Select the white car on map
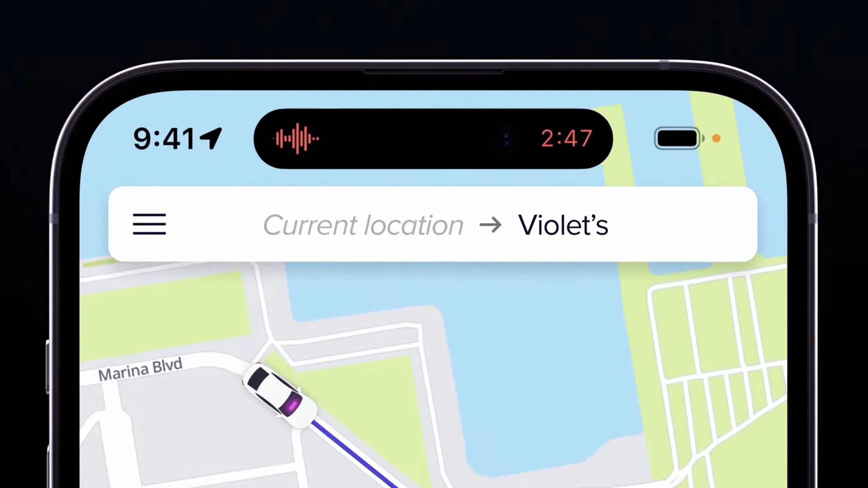The width and height of the screenshot is (868, 488). coord(279,395)
